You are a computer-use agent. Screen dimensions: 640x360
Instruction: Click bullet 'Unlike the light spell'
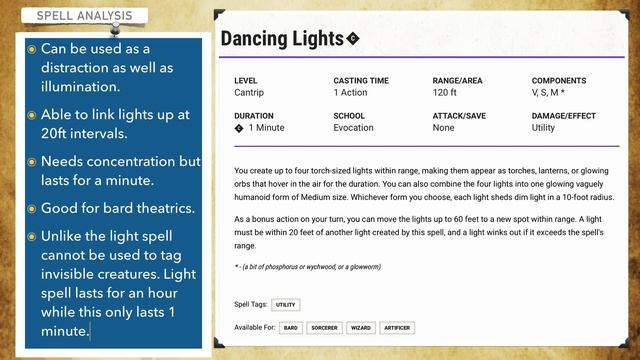119,284
